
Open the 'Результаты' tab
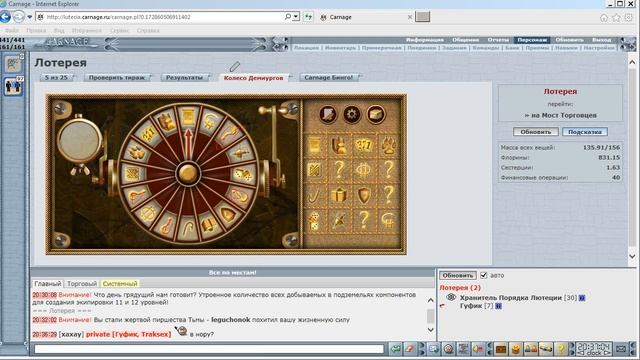[184, 77]
